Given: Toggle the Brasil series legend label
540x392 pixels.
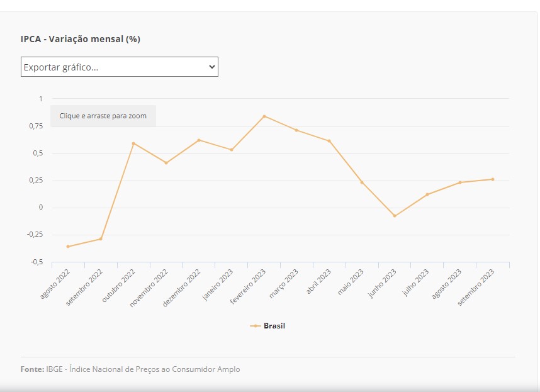Looking at the screenshot, I should click(274, 326).
